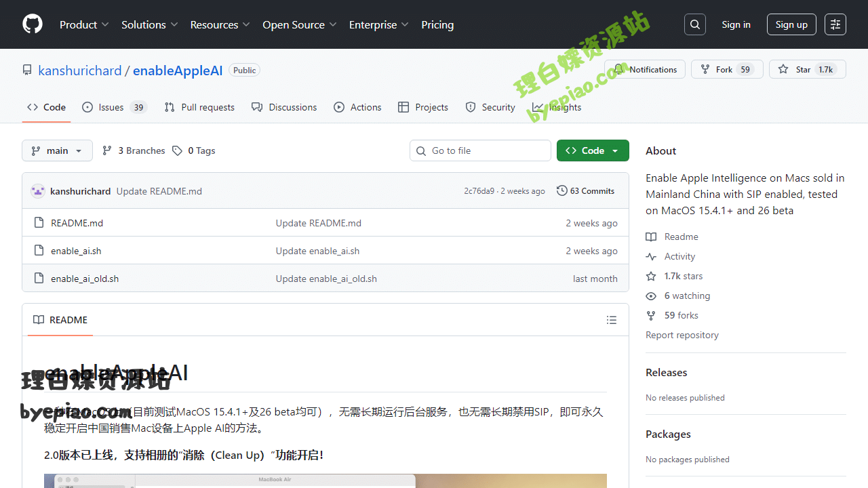Expand the Open Source menu
Viewport: 868px width, 488px height.
(299, 24)
